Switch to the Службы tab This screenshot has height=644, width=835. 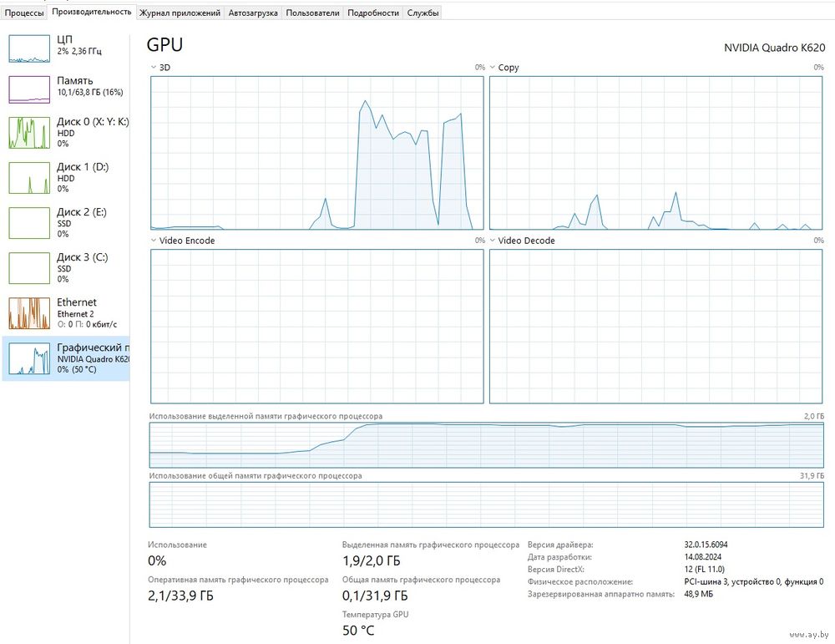coord(423,13)
